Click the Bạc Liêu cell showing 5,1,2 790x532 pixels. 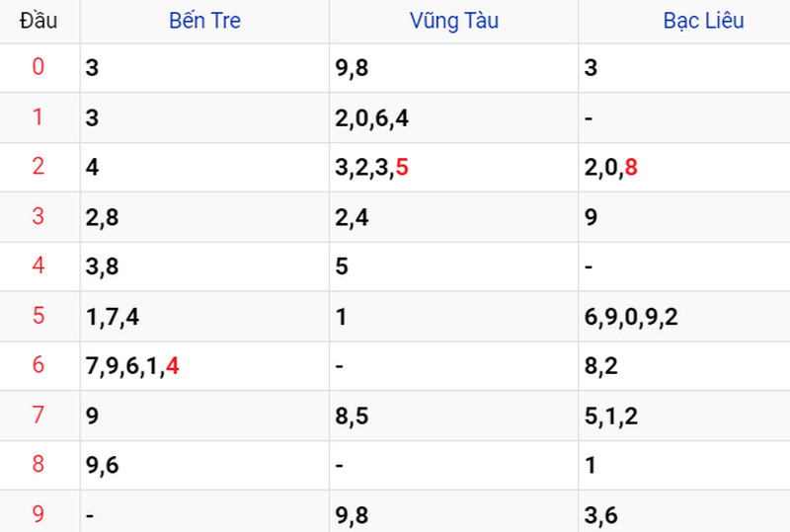[x=684, y=416]
